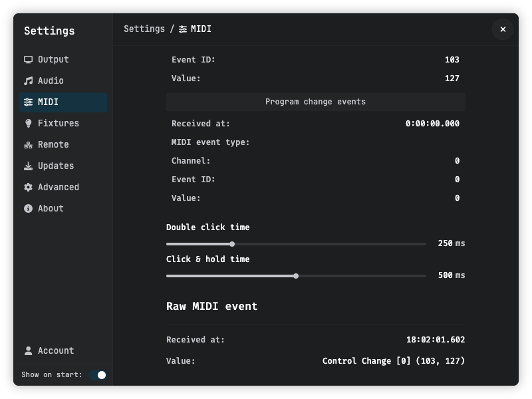Click the Account person icon
Image resolution: width=532 pixels, height=399 pixels.
click(28, 351)
